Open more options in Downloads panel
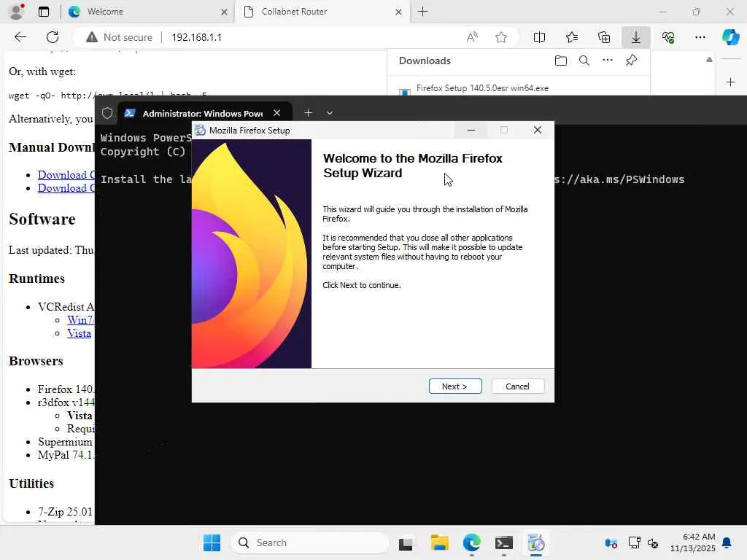747x560 pixels. pyautogui.click(x=608, y=60)
